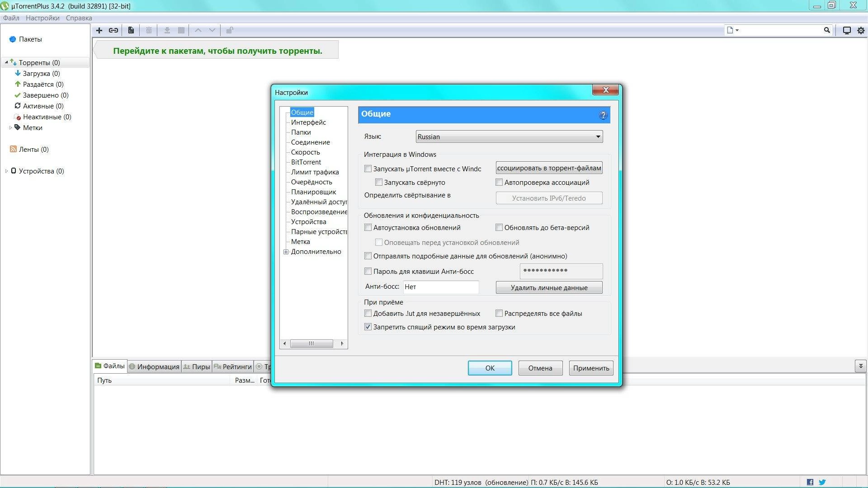Click the Move Up Queue arrow icon
The image size is (868, 488).
198,30
